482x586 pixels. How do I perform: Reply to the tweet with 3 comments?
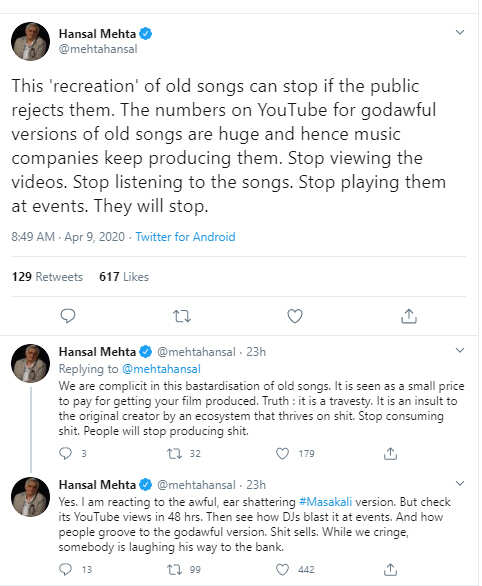pos(65,453)
